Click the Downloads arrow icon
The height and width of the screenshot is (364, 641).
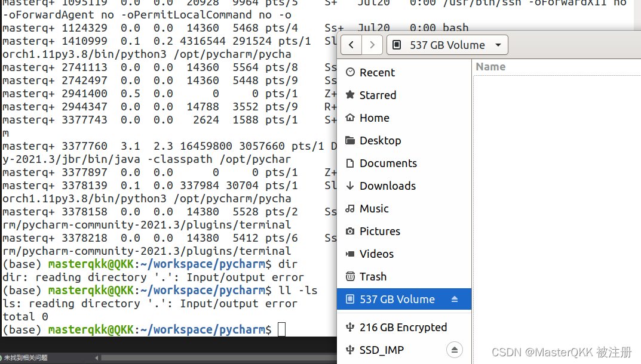pos(350,186)
